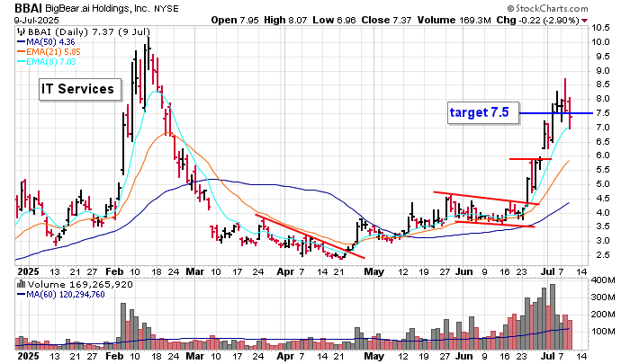Image resolution: width=630 pixels, height=364 pixels.
Task: Click the orange EMA(21) legend line marker
Action: [x=21, y=51]
